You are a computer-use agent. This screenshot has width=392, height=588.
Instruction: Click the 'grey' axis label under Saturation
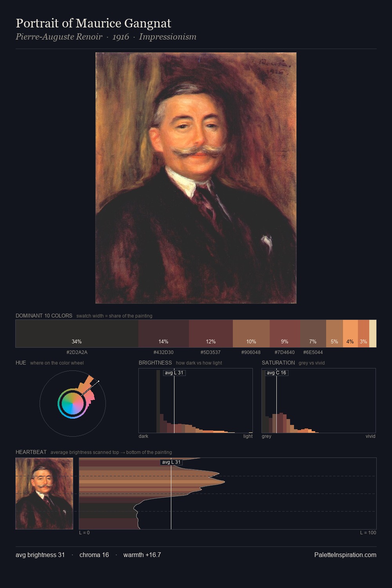[x=267, y=436]
